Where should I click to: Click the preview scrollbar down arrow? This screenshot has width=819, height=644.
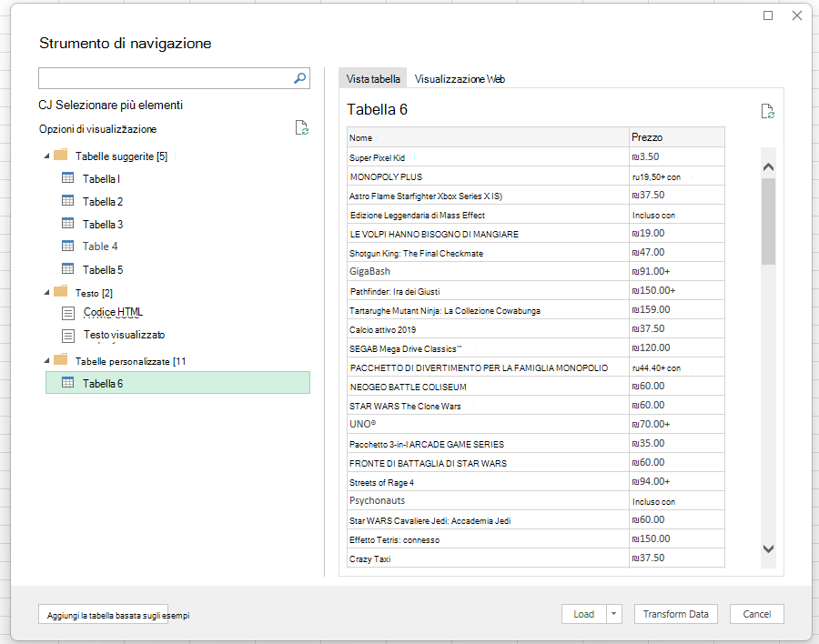(x=768, y=548)
